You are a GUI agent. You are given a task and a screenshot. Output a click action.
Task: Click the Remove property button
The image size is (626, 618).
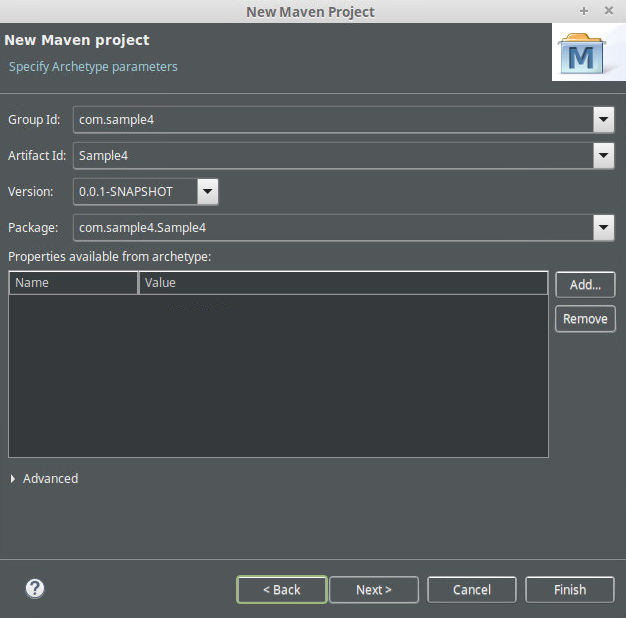(x=585, y=319)
